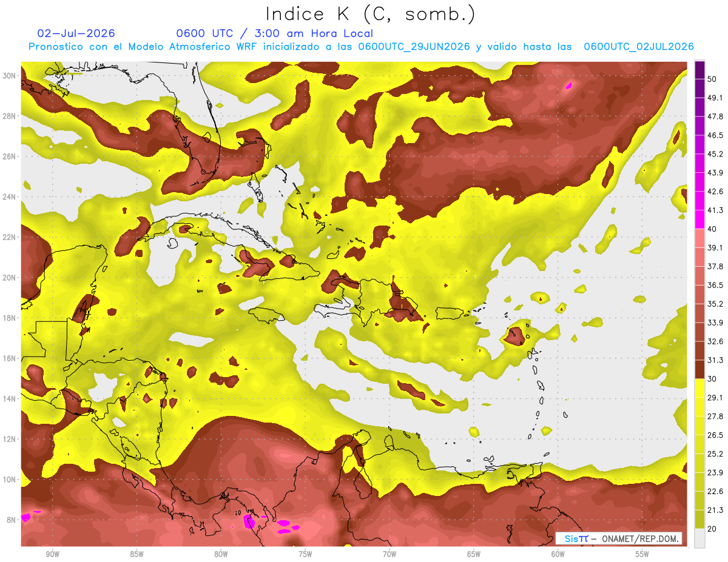Screen dimensions: 728x562
Task: Click the colorbar value '23.9'
Action: [x=715, y=473]
